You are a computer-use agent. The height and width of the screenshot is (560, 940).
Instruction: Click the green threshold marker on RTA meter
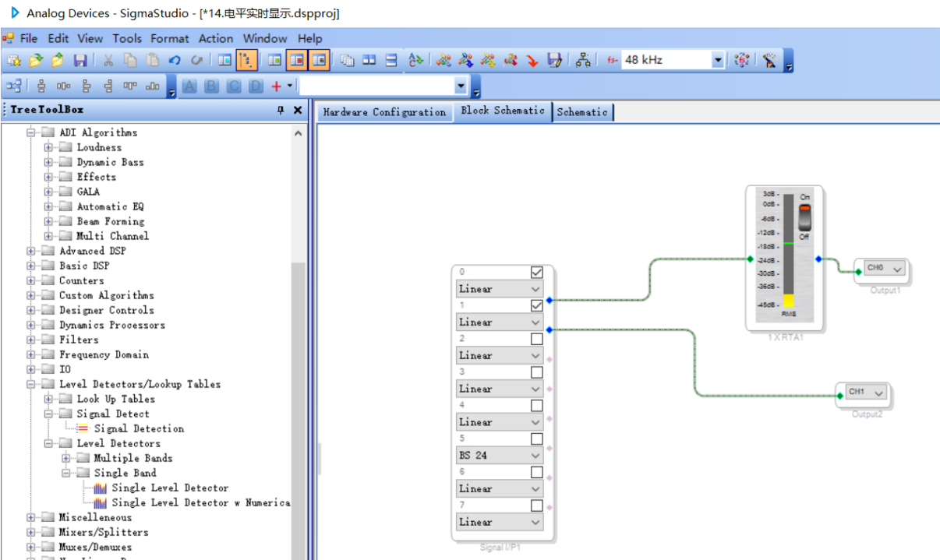point(789,244)
